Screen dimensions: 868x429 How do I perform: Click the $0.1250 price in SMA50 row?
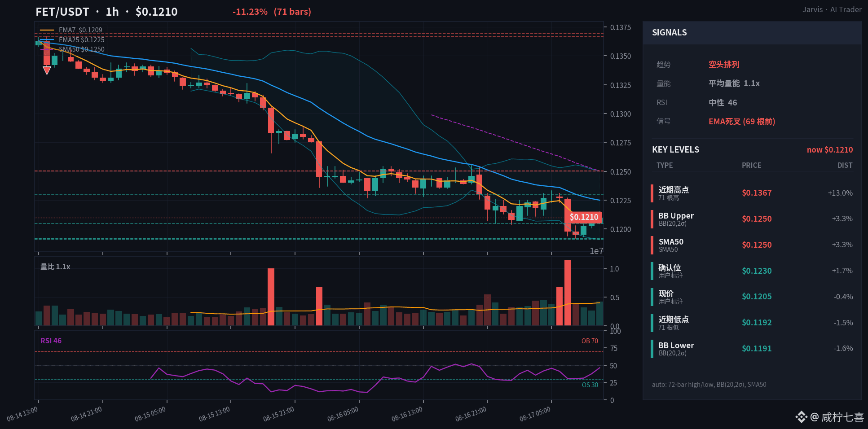tap(757, 245)
